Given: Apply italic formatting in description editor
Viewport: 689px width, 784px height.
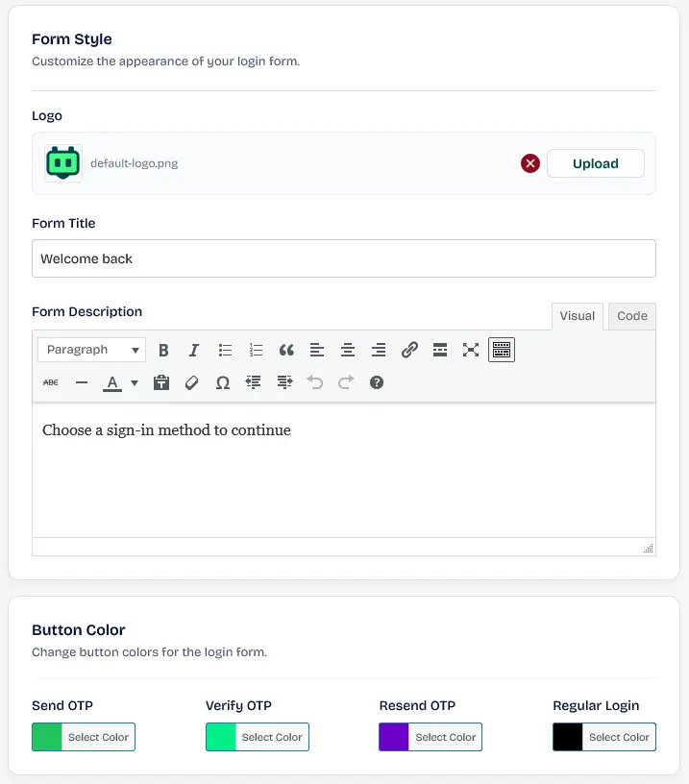Looking at the screenshot, I should (x=194, y=350).
